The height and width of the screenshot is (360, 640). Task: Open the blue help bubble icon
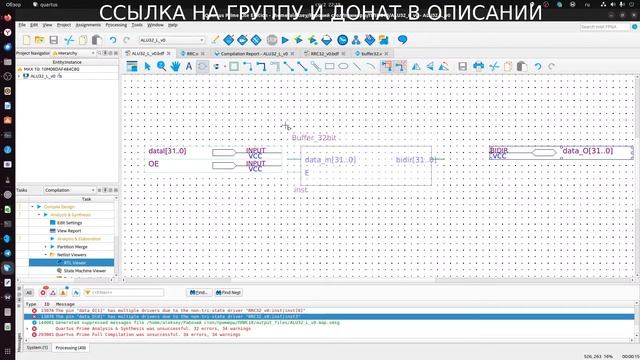coord(402,40)
